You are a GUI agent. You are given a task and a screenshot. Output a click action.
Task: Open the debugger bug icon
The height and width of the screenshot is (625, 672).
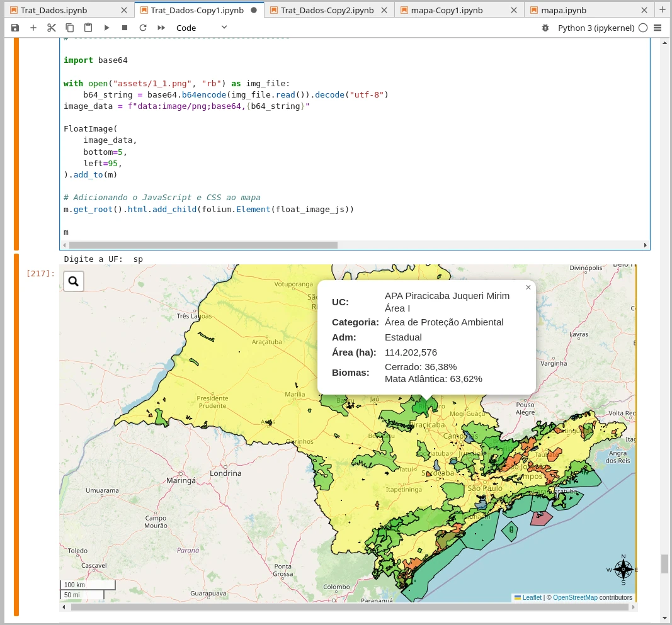545,28
